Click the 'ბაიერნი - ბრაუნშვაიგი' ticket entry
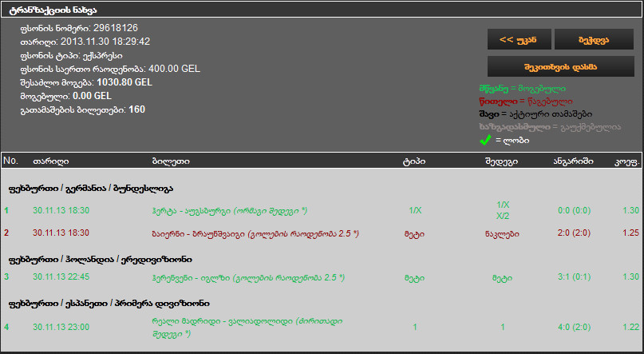Viewport: 644px width, 354px height. point(255,233)
